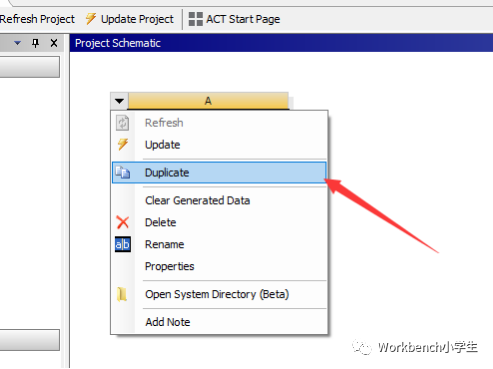Select Add Note in the context menu

click(168, 322)
